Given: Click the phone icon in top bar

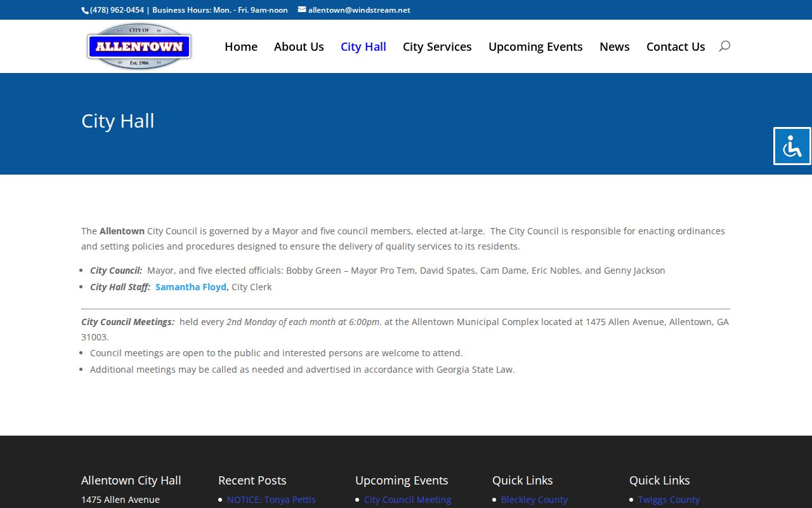Looking at the screenshot, I should point(85,10).
